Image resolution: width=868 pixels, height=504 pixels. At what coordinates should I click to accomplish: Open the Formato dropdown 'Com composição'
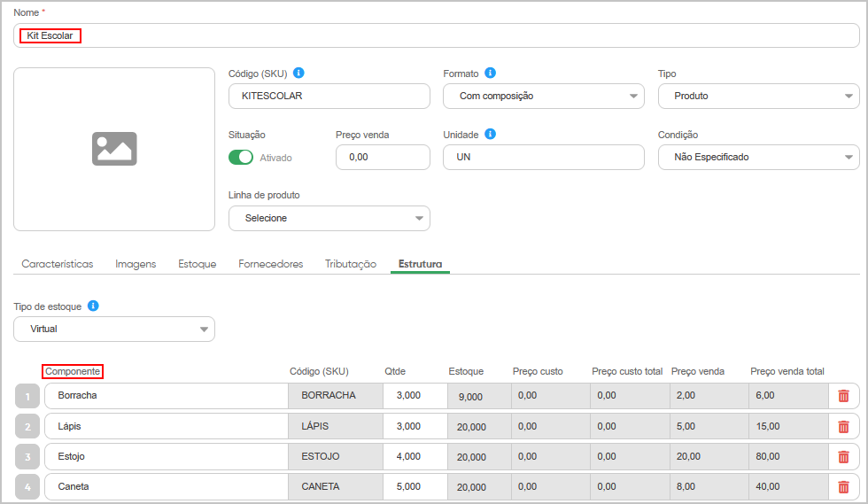(x=544, y=96)
